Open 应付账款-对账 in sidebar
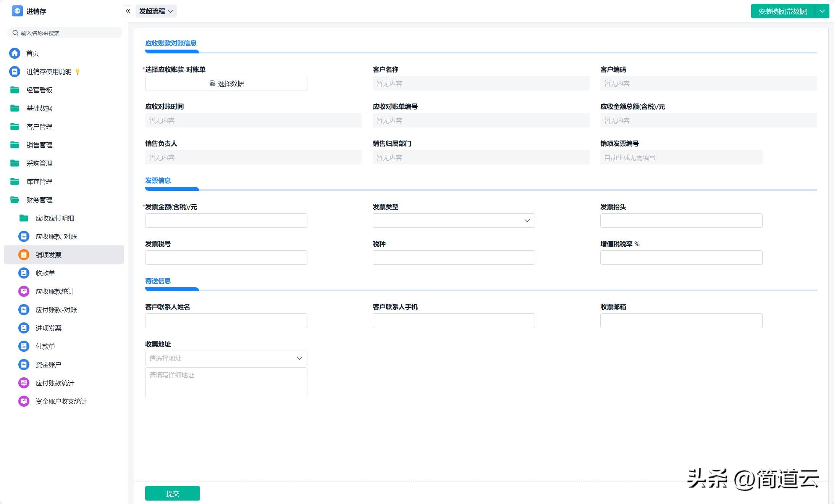Image resolution: width=834 pixels, height=504 pixels. point(56,309)
